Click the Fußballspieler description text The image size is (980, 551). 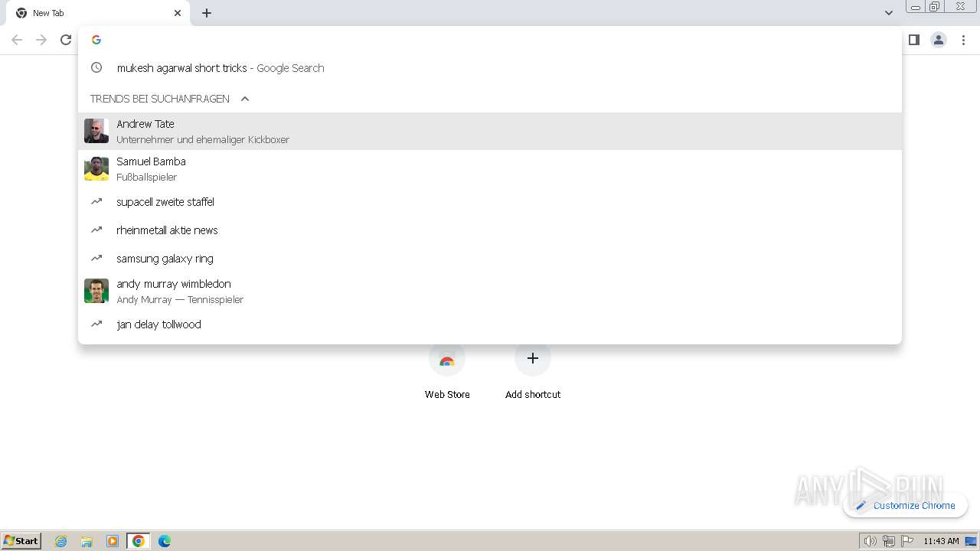pos(147,177)
